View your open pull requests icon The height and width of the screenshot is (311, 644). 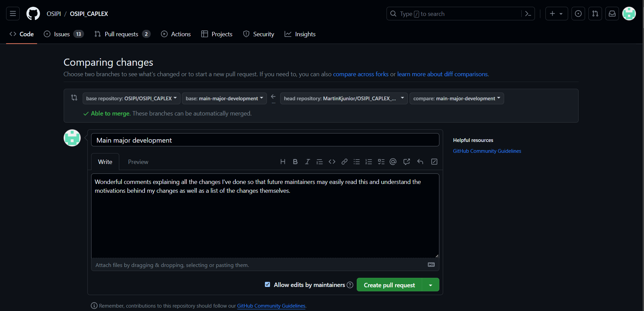595,14
